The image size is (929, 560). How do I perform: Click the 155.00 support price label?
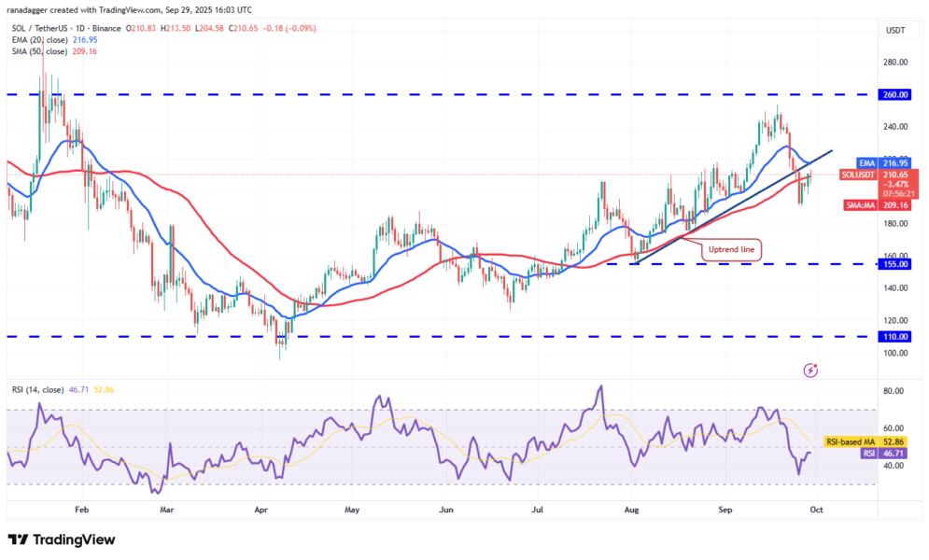click(x=896, y=265)
